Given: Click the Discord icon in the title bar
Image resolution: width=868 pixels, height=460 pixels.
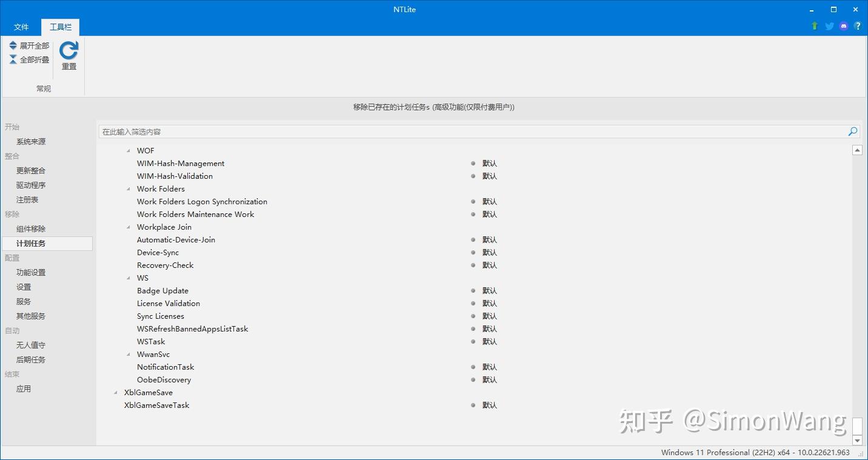Looking at the screenshot, I should (843, 26).
